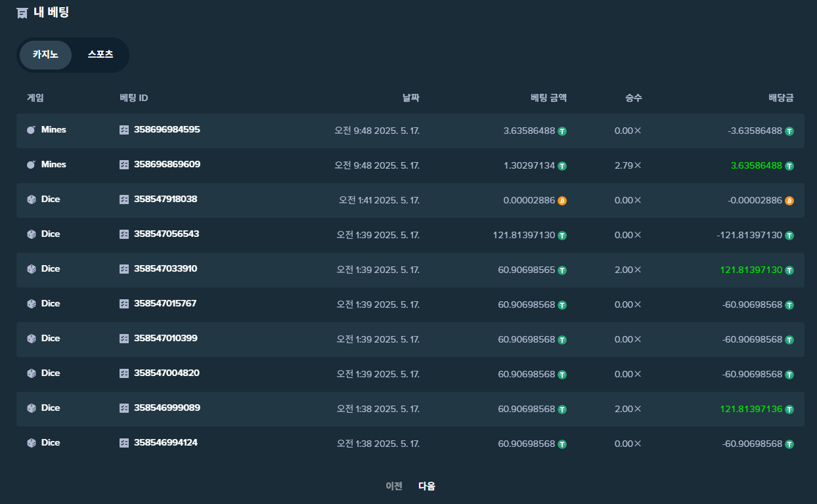Viewport: 817px width, 504px height.
Task: Click the Tether icon beside 121.81397136 payout
Action: click(x=789, y=409)
